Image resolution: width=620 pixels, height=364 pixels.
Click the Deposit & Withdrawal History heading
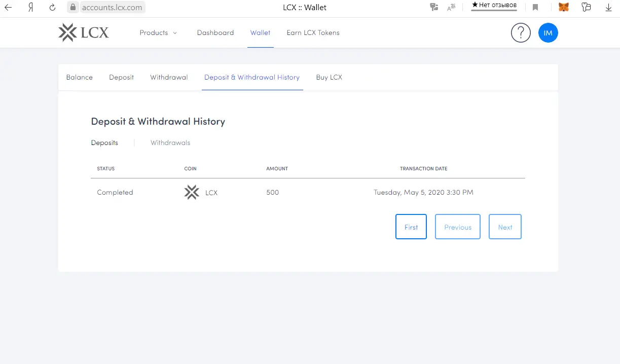click(158, 121)
